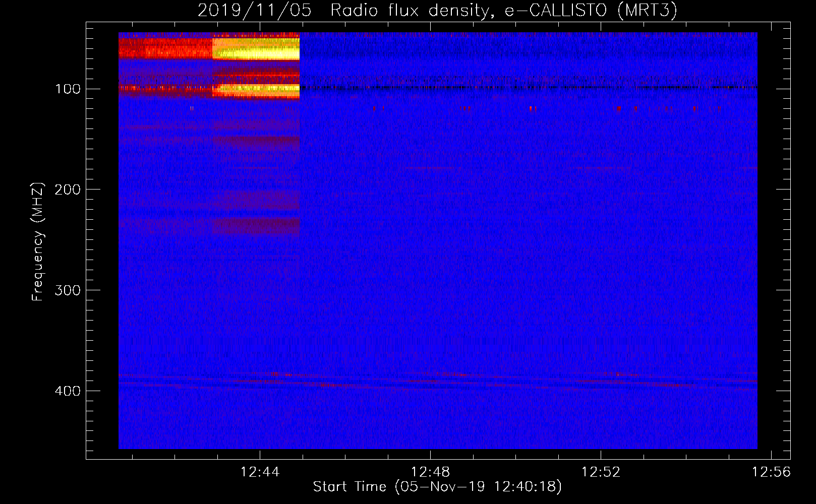This screenshot has height=504, width=816.
Task: Click the 12:56 time tick label
Action: click(771, 472)
